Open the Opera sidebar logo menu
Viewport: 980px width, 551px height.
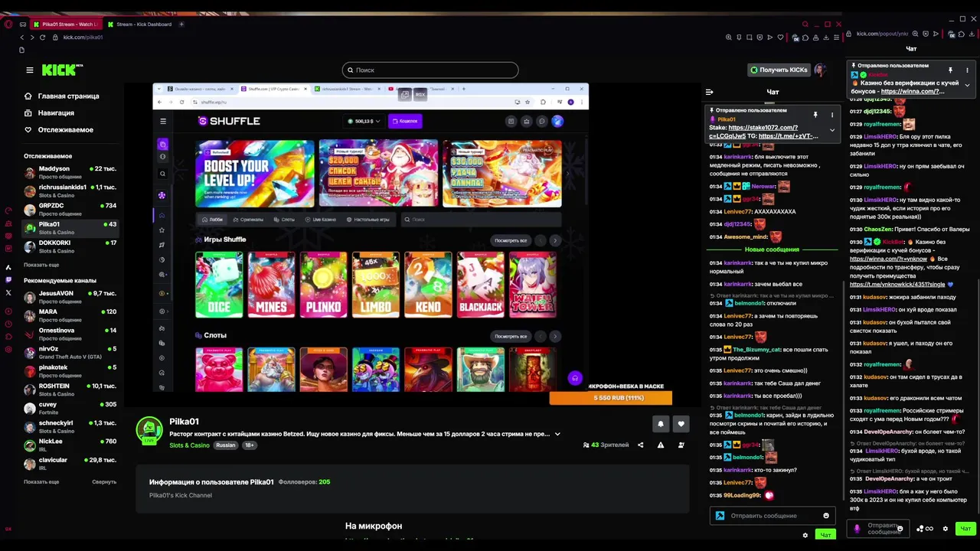click(8, 24)
